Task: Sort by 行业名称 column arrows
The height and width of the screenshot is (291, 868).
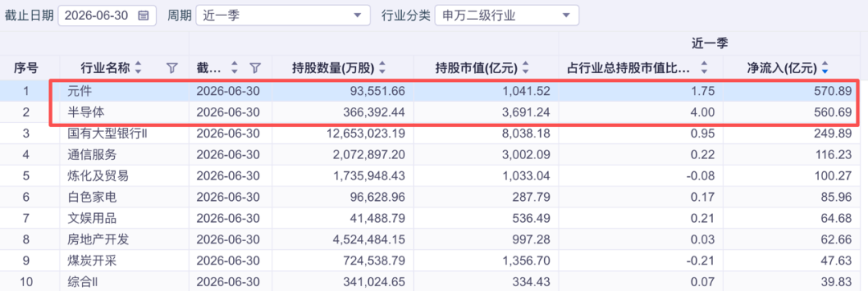Action: point(138,68)
